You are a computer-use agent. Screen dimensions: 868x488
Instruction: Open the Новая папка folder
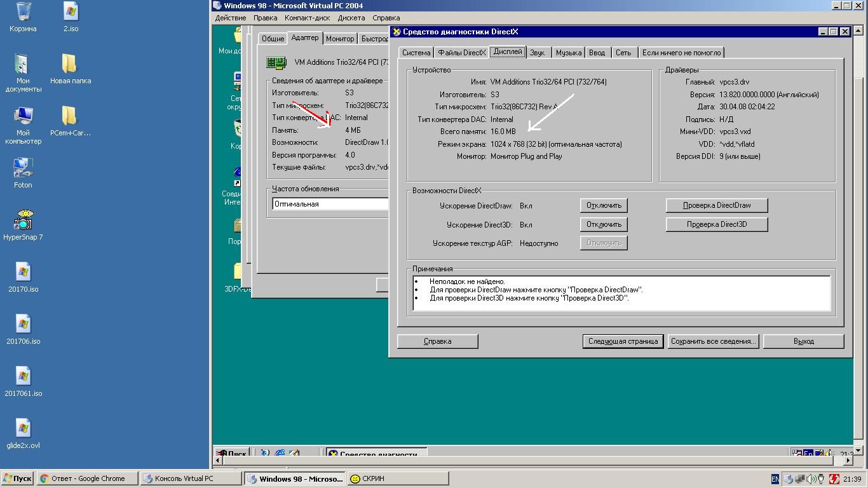(x=71, y=64)
